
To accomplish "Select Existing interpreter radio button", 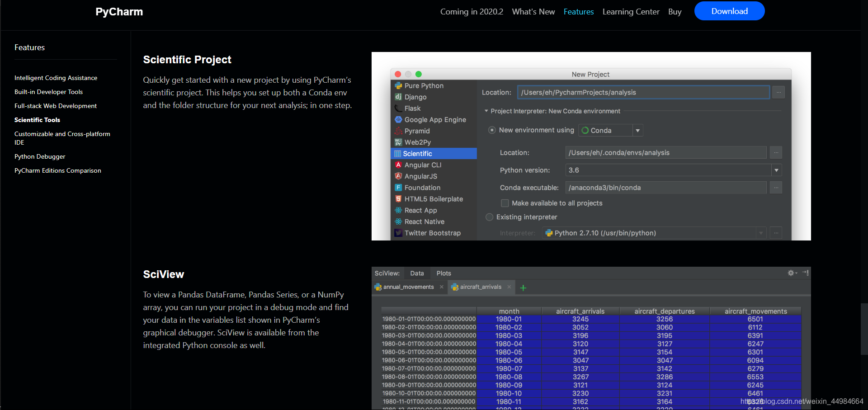I will pyautogui.click(x=489, y=217).
